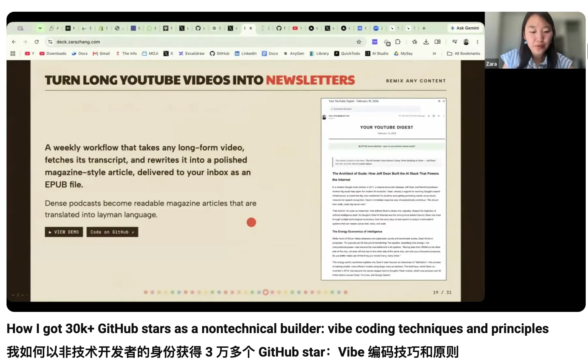Close the active deck tab
588x364 pixels.
pos(251,28)
